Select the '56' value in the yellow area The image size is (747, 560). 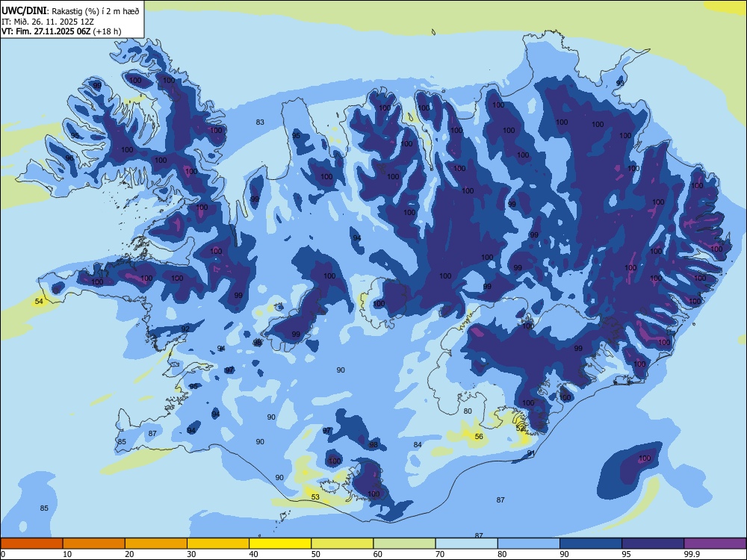click(x=479, y=436)
